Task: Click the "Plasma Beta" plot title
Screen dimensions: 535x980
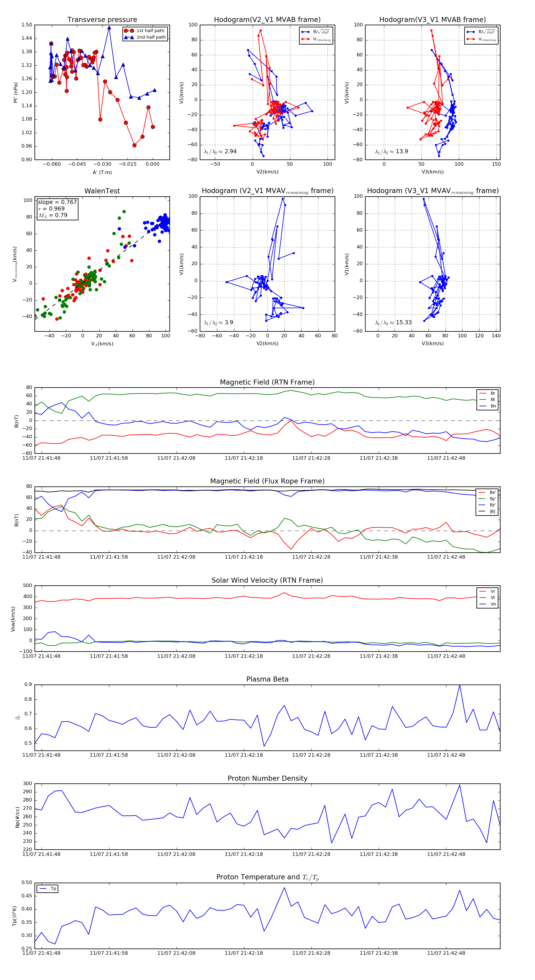Action: coord(267,679)
